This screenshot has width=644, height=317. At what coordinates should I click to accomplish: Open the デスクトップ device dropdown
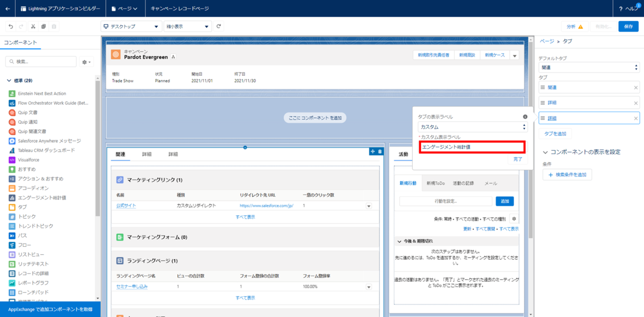point(131,26)
